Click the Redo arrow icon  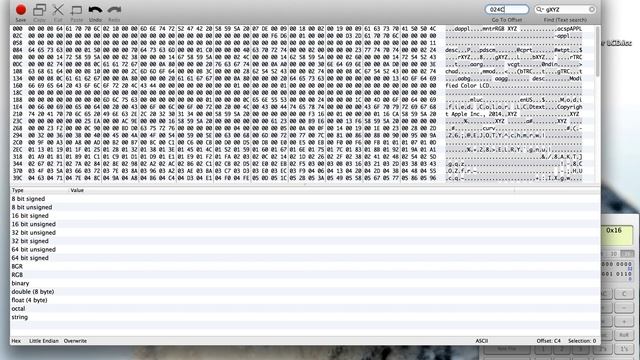pyautogui.click(x=114, y=10)
